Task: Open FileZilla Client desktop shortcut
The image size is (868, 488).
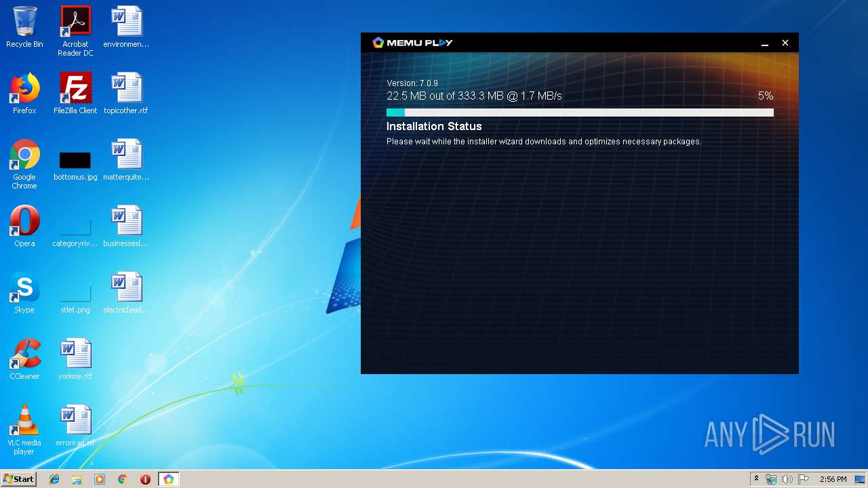Action: [75, 94]
